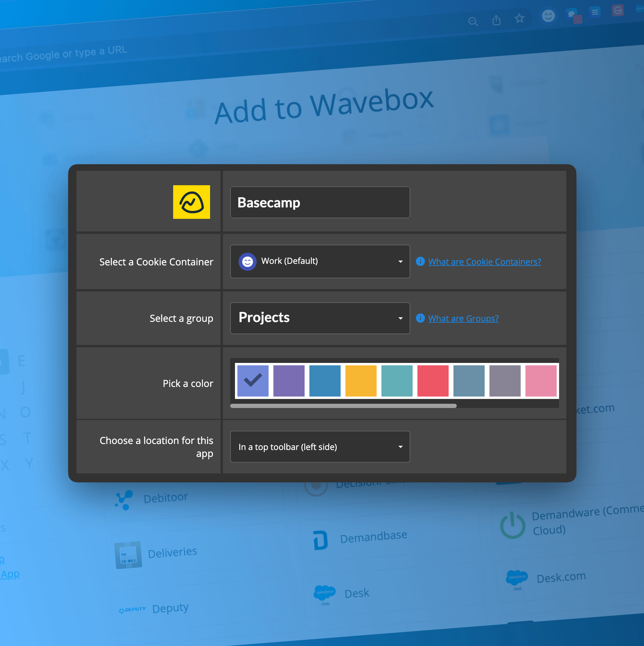Open the What are Groups? link
Viewport: 644px width, 646px height.
[463, 318]
